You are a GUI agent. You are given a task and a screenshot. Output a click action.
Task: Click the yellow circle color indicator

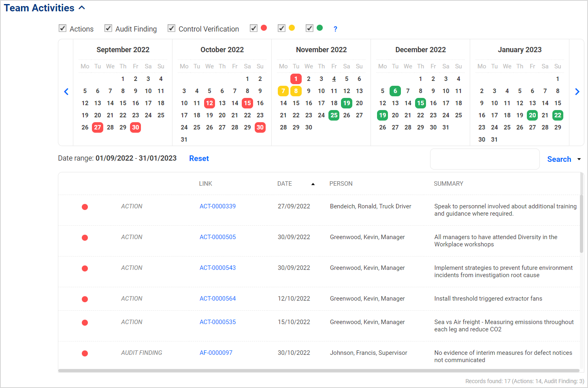pyautogui.click(x=292, y=28)
